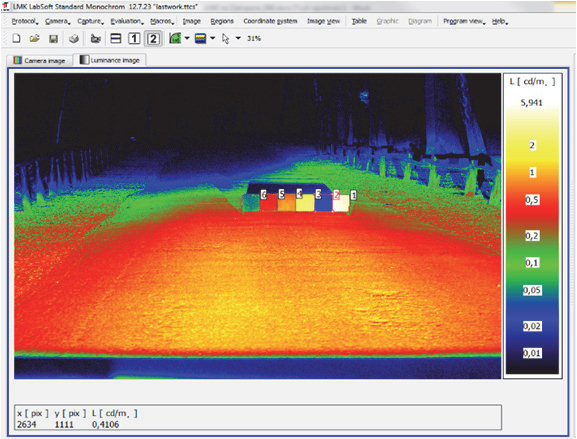
Task: Switch to the Luminance image tab
Action: pos(110,60)
